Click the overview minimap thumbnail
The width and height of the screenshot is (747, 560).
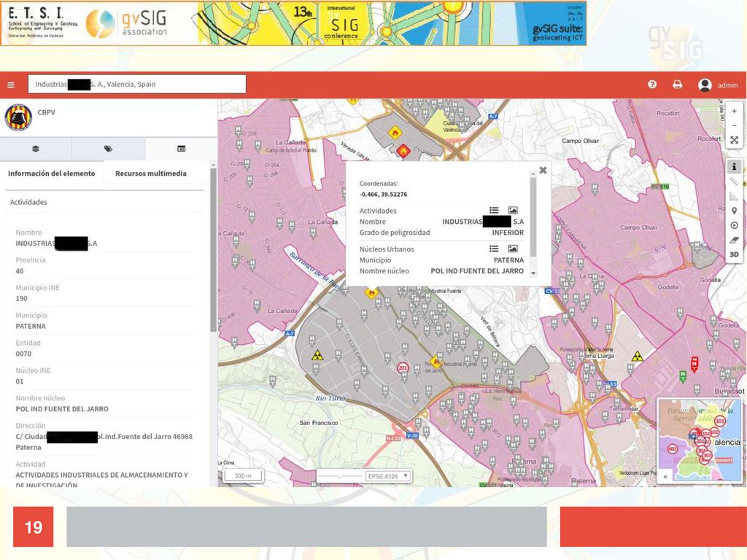(700, 441)
